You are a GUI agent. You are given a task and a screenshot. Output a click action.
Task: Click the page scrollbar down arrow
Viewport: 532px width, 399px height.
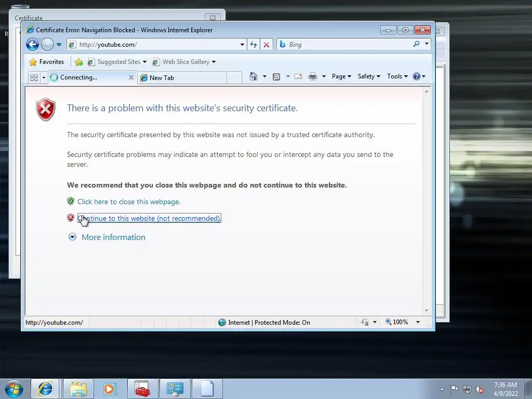(x=427, y=311)
